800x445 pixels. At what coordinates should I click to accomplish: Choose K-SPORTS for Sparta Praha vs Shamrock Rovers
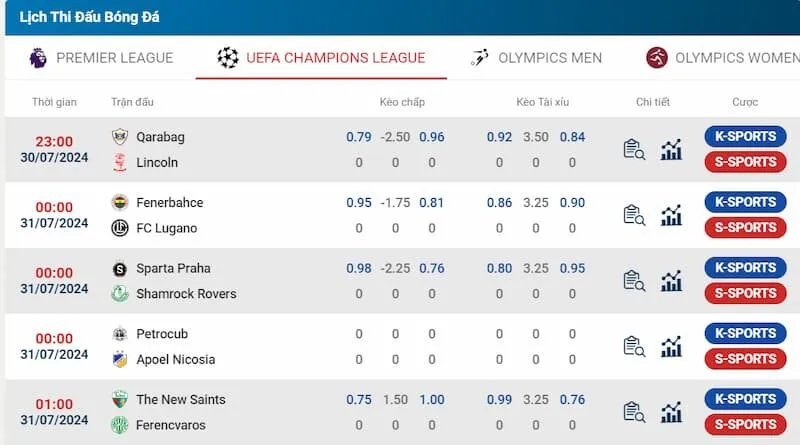745,267
